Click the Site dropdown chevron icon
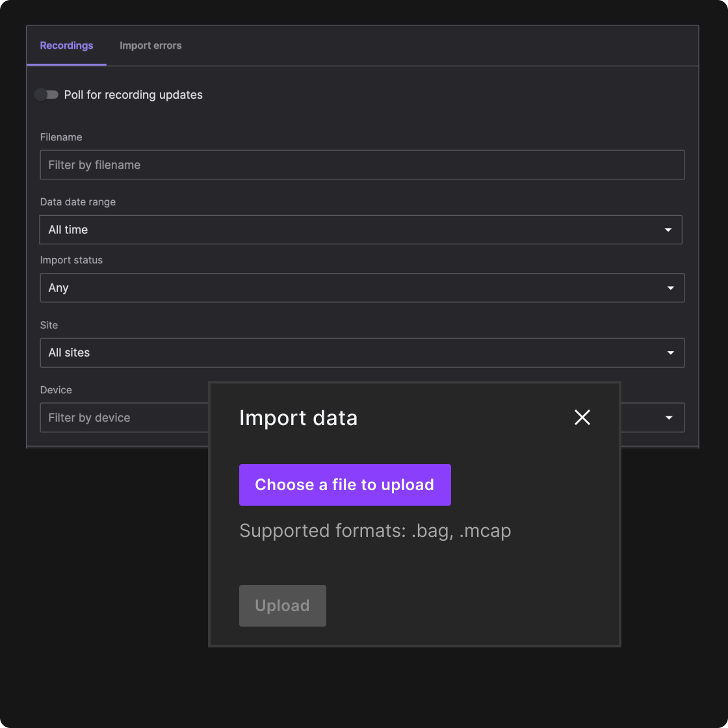The height and width of the screenshot is (728, 728). [670, 352]
